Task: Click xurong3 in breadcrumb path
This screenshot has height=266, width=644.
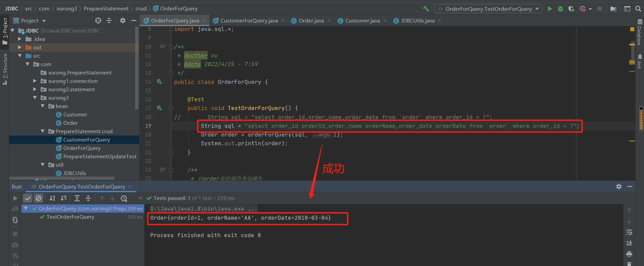Action: tap(67, 8)
